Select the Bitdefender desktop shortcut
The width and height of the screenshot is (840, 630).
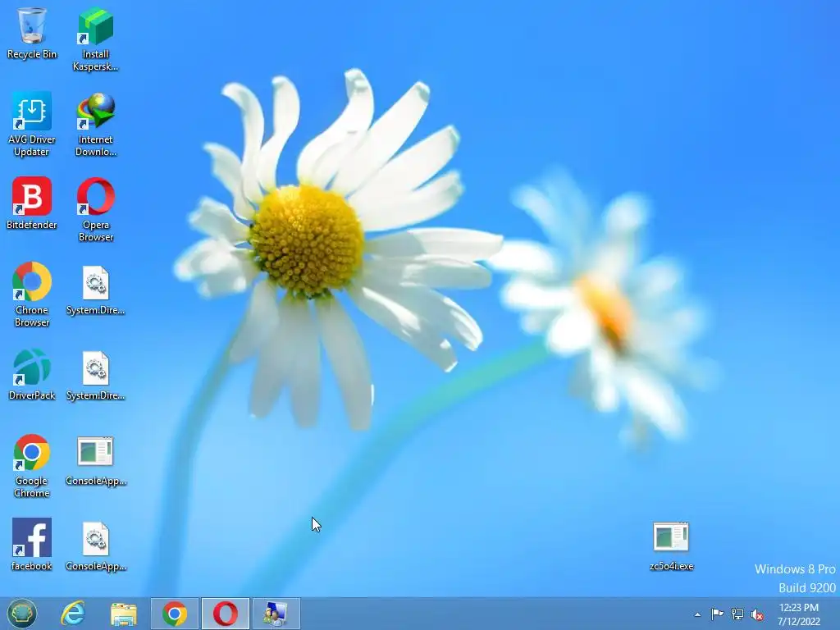coord(32,203)
